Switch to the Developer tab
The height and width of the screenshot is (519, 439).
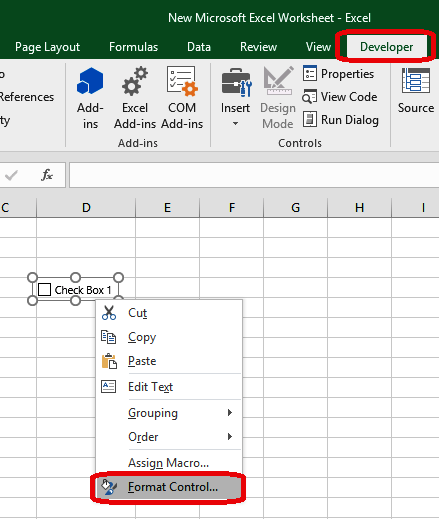pyautogui.click(x=386, y=47)
